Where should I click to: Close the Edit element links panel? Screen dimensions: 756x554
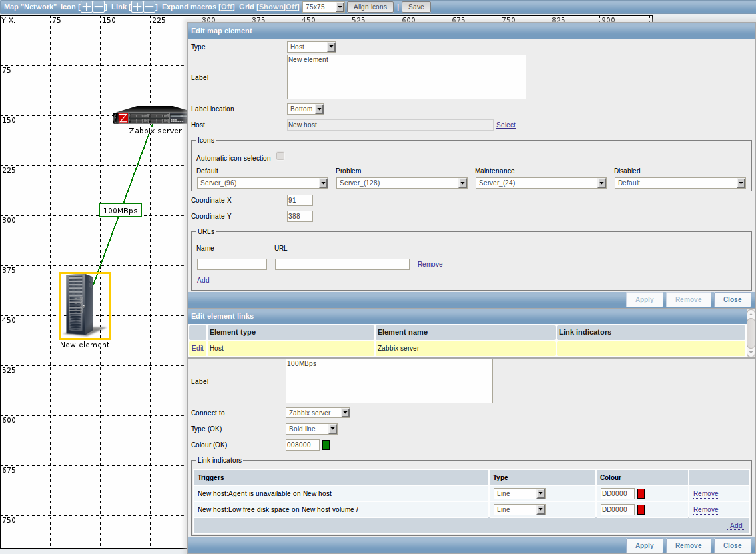(733, 546)
